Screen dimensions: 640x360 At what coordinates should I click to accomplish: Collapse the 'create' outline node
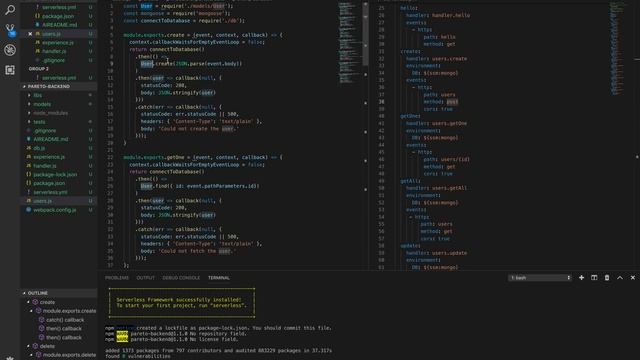click(x=29, y=302)
